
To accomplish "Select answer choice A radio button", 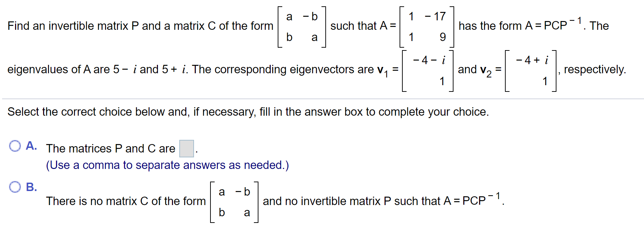I will point(15,145).
